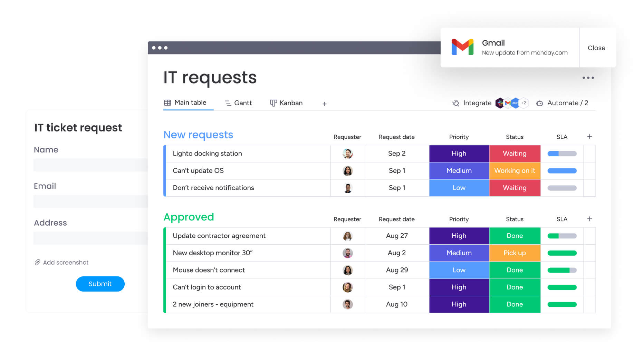
Task: Click the requester avatar for Update contractor agreement
Action: (348, 236)
